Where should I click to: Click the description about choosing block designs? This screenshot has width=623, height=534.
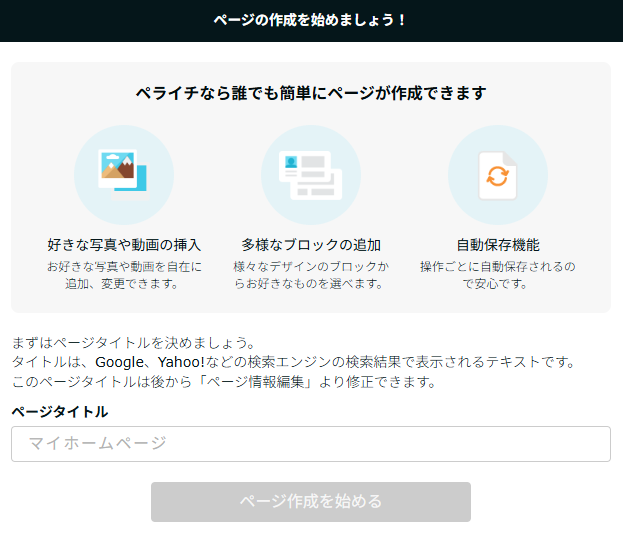[x=311, y=275]
